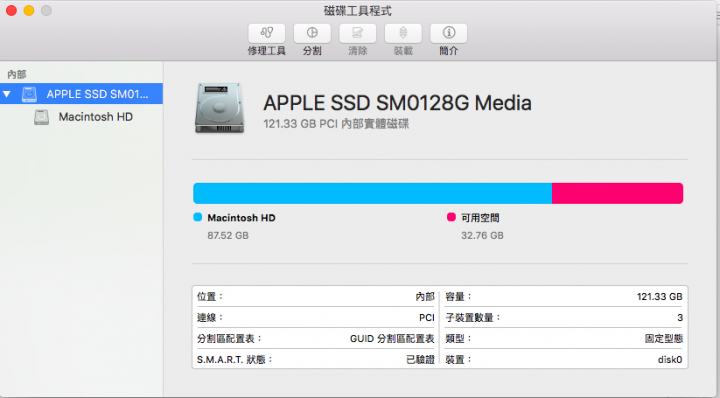Click the APPLE SSD SM0128G Media heading
The image size is (720, 398).
(397, 103)
